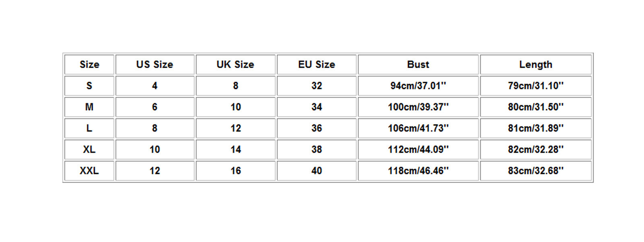Click the Size column header cell

[89, 64]
